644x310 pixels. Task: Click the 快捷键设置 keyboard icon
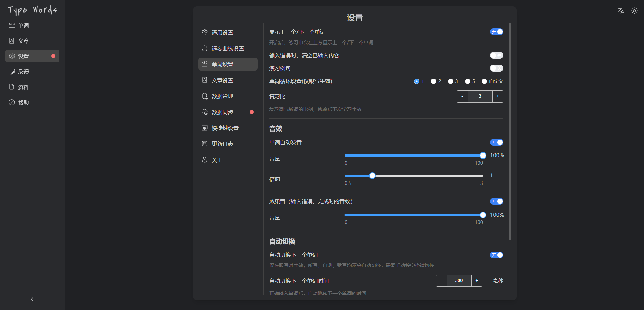(205, 128)
